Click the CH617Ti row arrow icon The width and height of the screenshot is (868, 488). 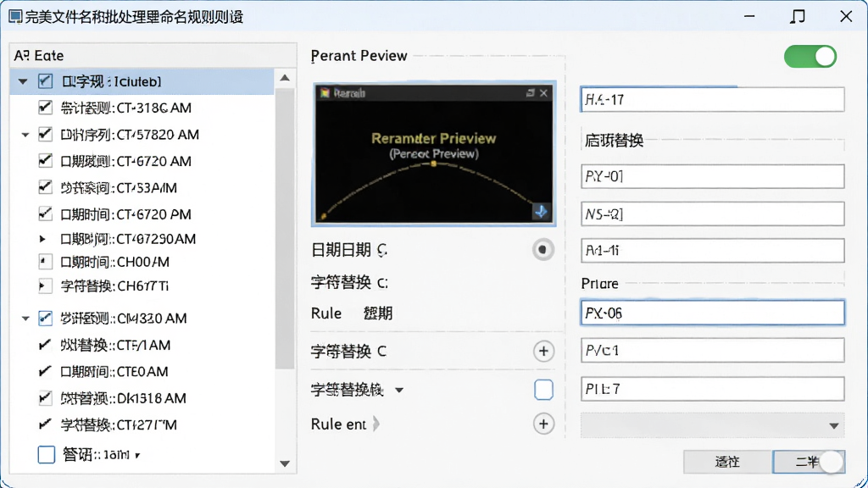pyautogui.click(x=45, y=286)
